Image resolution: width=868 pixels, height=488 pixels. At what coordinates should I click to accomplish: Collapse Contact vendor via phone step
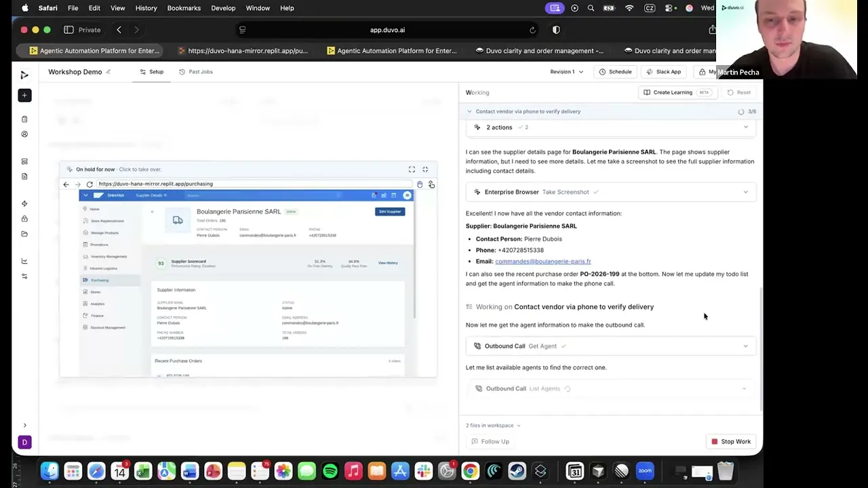tap(469, 111)
